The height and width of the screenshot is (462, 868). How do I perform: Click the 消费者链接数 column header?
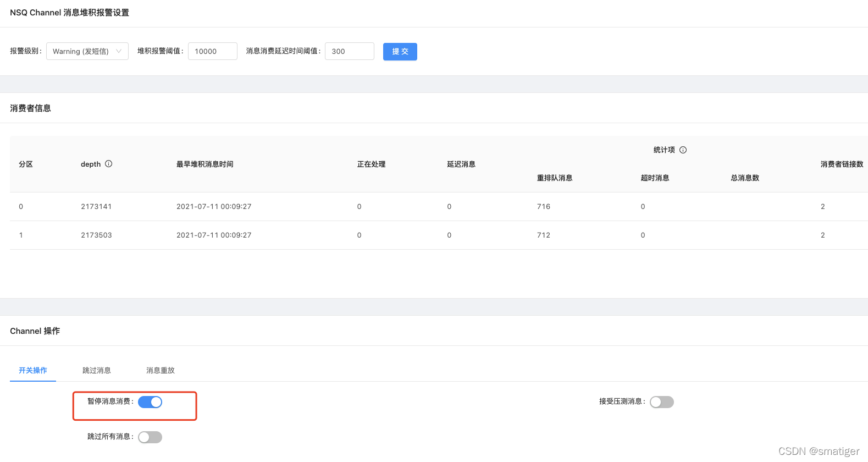(x=842, y=164)
